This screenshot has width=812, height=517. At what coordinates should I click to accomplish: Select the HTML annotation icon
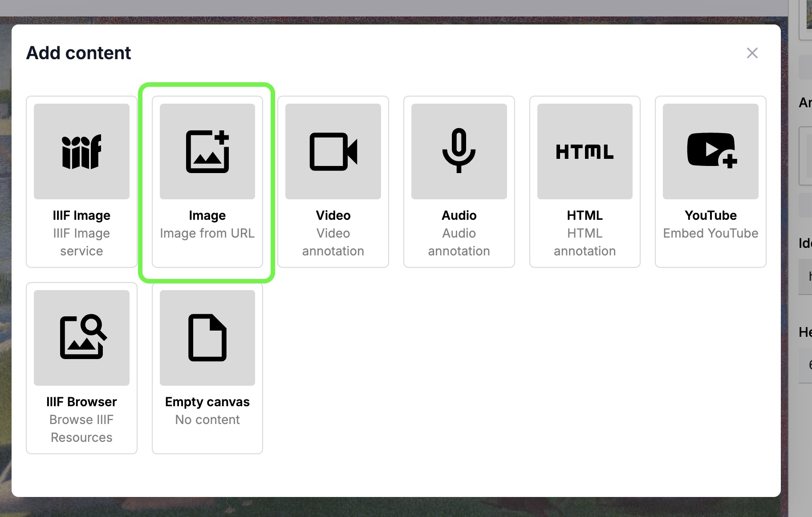585,152
